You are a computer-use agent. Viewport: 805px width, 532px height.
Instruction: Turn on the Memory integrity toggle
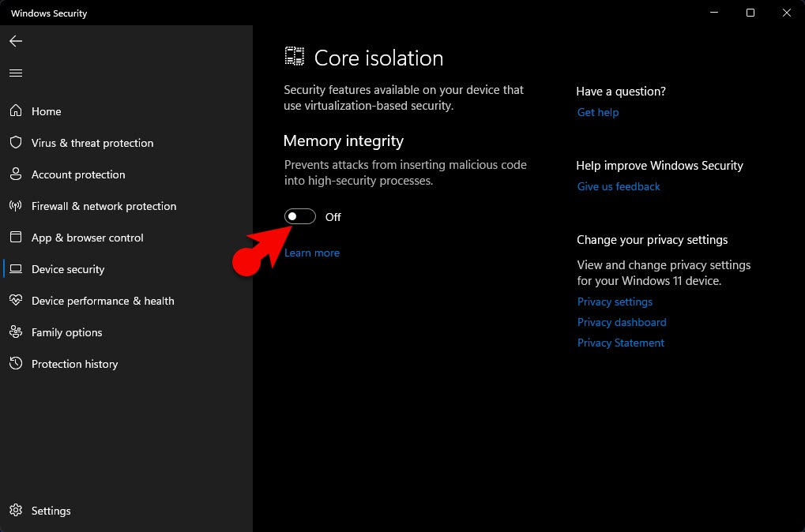[300, 216]
